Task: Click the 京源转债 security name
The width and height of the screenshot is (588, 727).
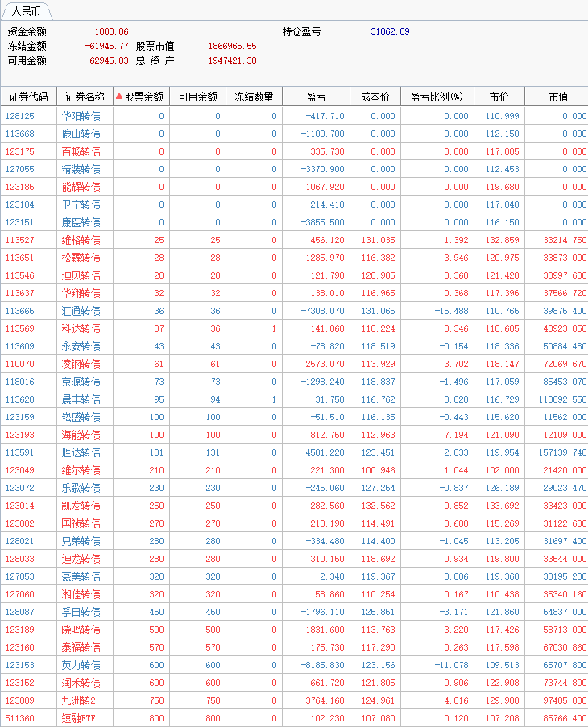Action: tap(81, 382)
